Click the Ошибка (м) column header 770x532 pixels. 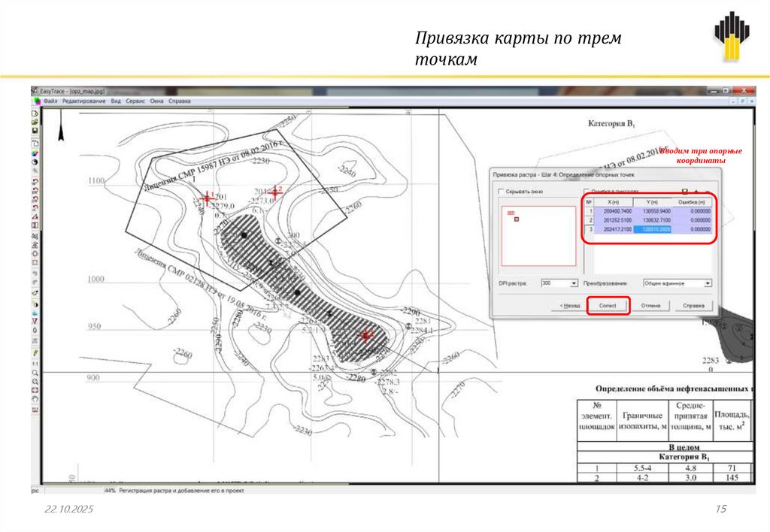click(692, 202)
